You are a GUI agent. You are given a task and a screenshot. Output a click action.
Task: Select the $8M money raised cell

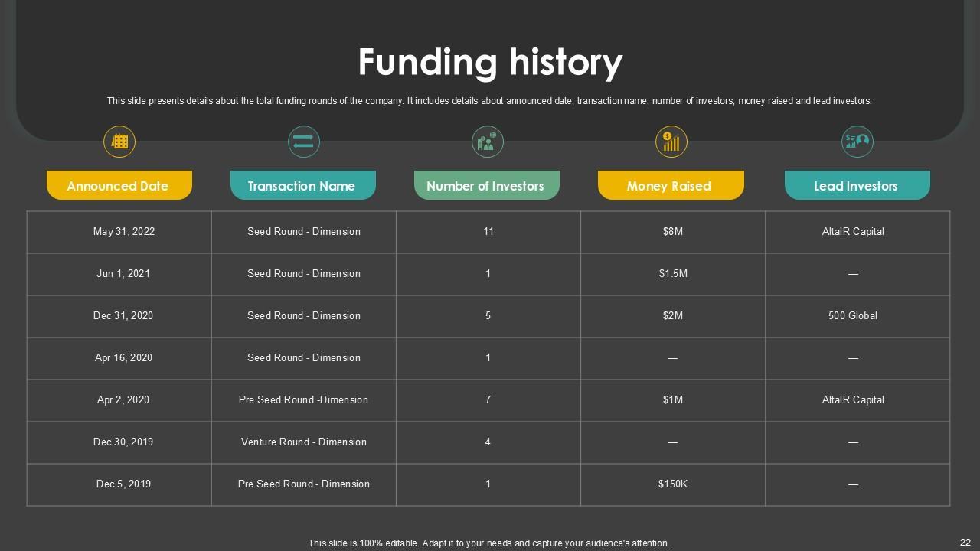tap(672, 231)
